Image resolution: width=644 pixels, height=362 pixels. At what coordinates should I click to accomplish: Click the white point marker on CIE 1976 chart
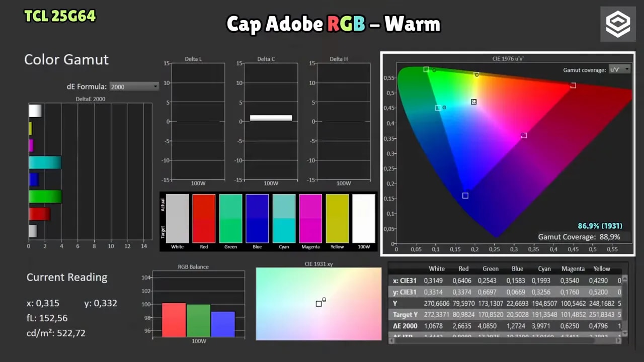coord(473,102)
